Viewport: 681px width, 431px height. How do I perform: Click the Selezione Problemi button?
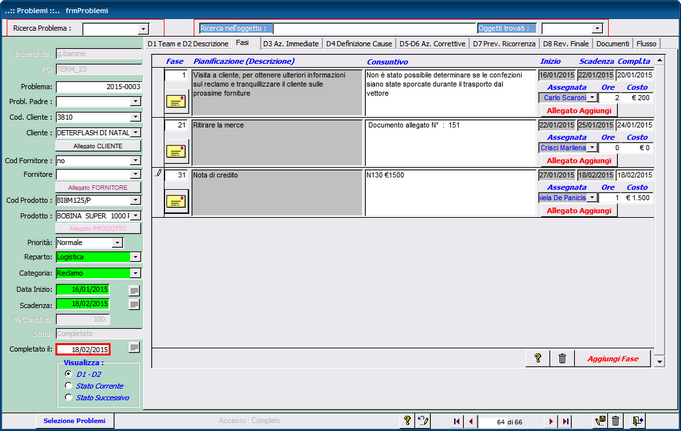point(74,421)
